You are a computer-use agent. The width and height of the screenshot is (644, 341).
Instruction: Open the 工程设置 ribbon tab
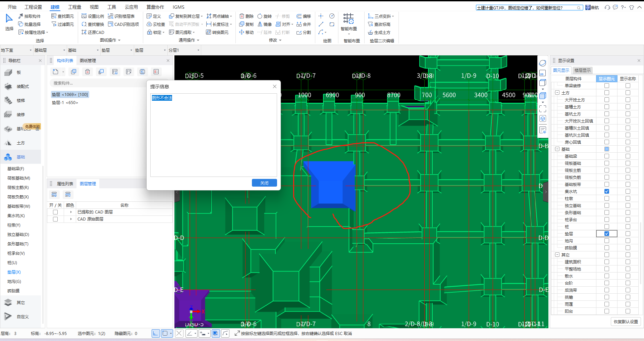(33, 7)
